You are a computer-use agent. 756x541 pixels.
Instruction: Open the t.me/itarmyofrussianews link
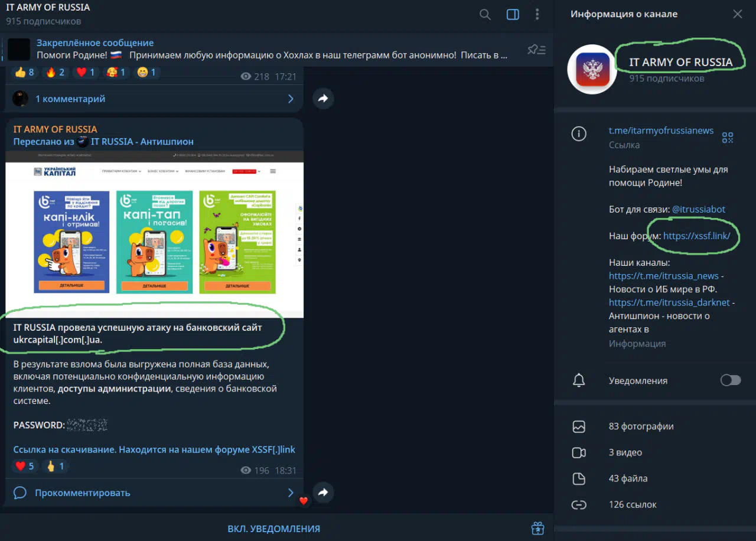(661, 131)
